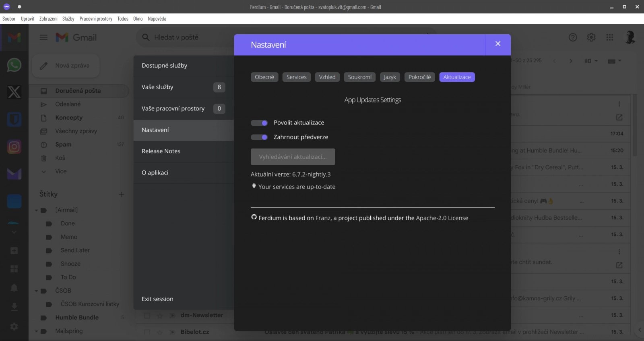Expand Gmail side panel arrow
Viewport: 644px width, 341px height.
pyautogui.click(x=640, y=330)
